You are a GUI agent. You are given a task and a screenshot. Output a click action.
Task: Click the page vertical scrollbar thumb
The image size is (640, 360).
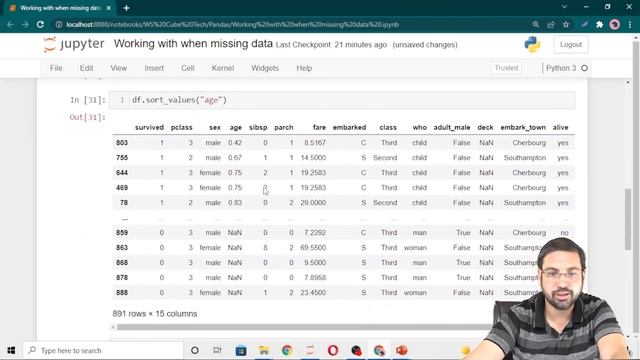[628, 219]
